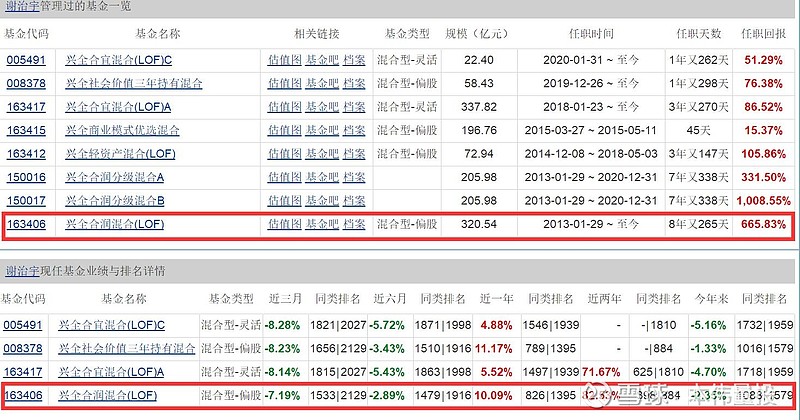Select the 近一年 column header

coord(496,299)
